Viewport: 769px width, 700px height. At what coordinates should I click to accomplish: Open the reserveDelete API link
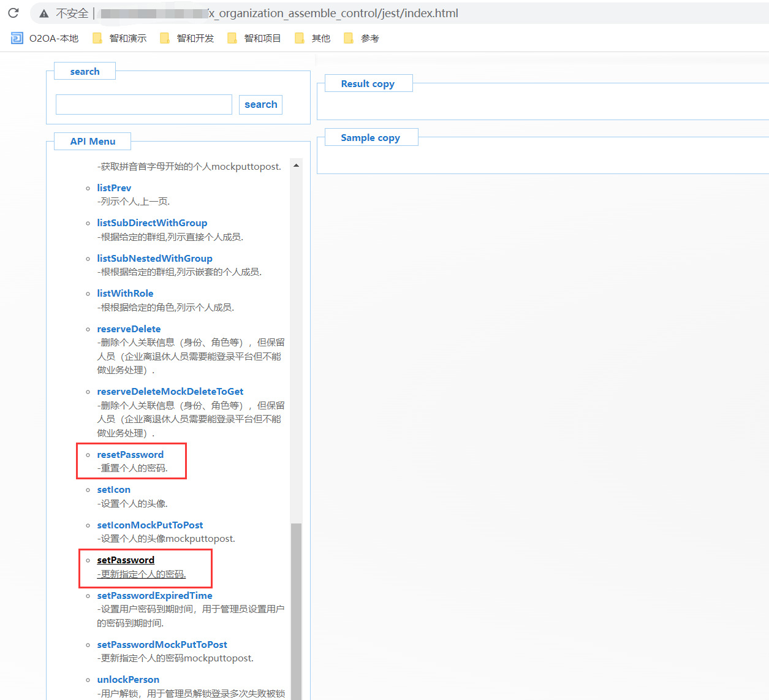click(x=129, y=329)
